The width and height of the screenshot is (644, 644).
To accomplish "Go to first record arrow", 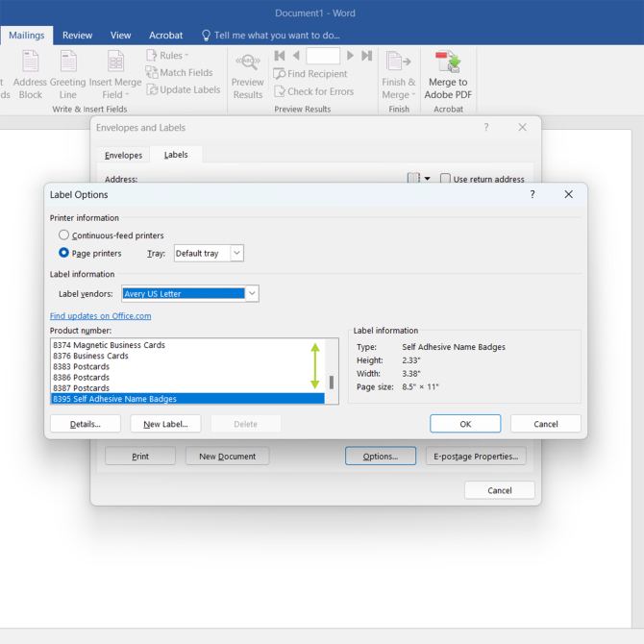I will pyautogui.click(x=280, y=56).
